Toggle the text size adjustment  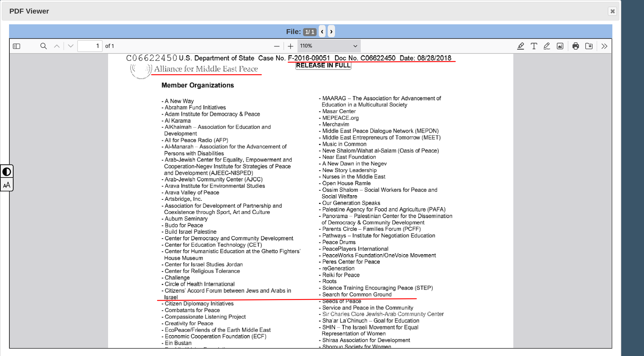pos(7,185)
